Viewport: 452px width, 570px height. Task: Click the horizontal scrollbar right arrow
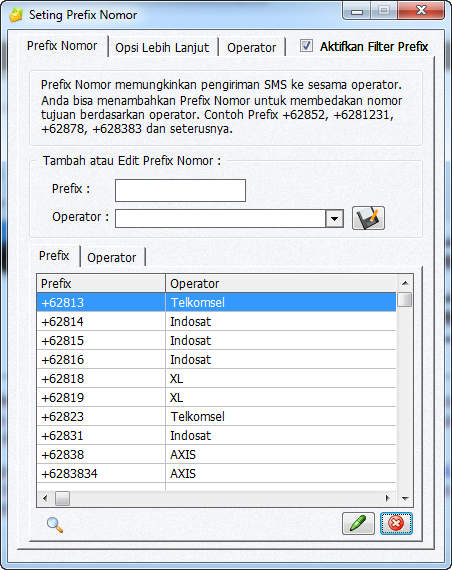pos(388,498)
